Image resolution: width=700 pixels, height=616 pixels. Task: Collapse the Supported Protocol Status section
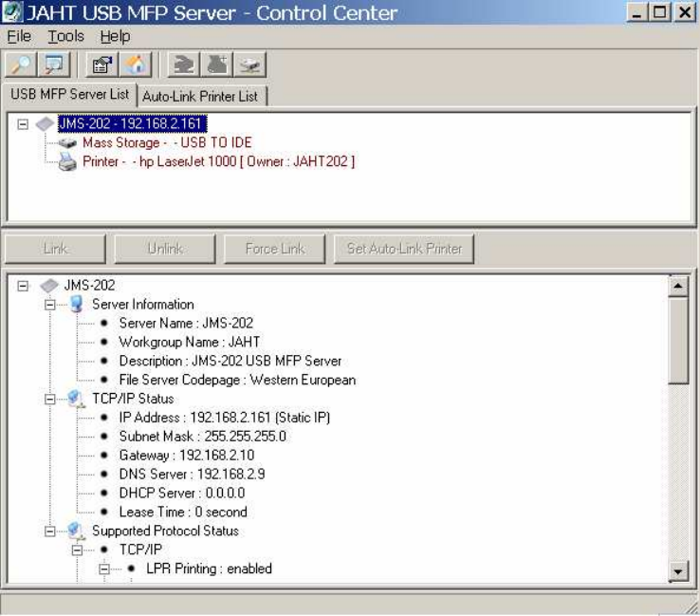[50, 531]
